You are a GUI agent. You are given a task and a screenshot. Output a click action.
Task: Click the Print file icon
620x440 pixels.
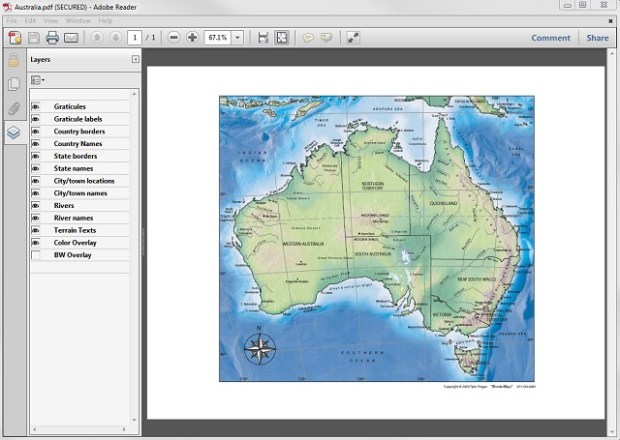(x=52, y=38)
